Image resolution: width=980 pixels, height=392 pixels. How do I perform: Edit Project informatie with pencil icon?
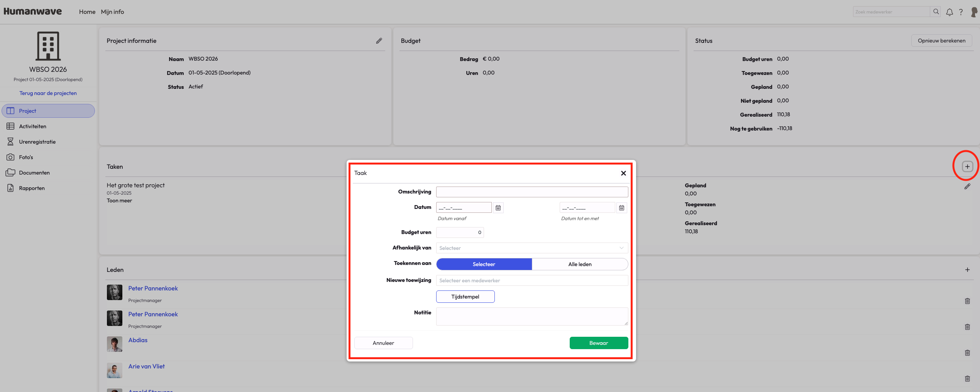379,41
